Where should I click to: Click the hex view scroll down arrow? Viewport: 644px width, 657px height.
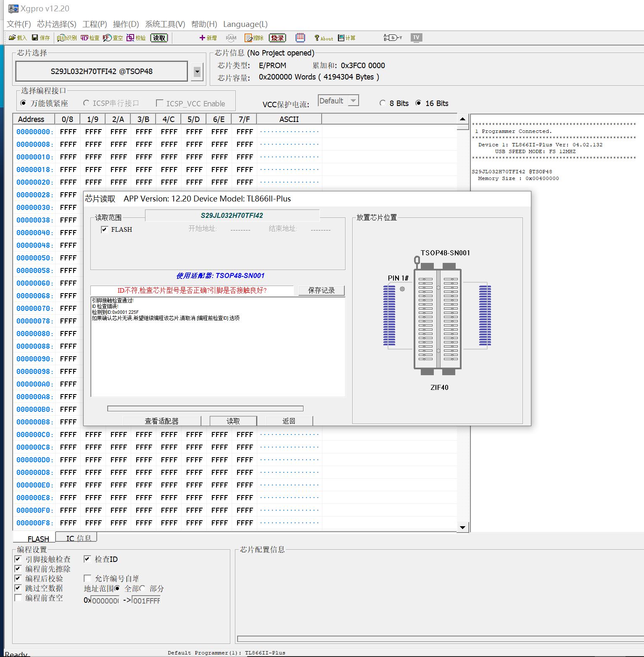coord(462,527)
